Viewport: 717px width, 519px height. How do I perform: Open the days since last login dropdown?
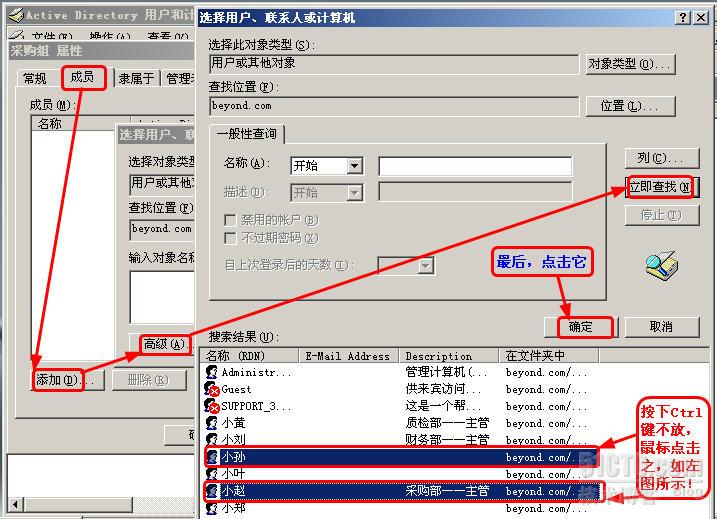(x=425, y=266)
